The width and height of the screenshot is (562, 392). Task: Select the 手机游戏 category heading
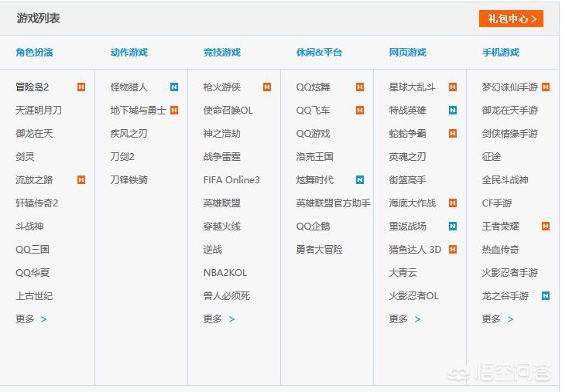(501, 53)
